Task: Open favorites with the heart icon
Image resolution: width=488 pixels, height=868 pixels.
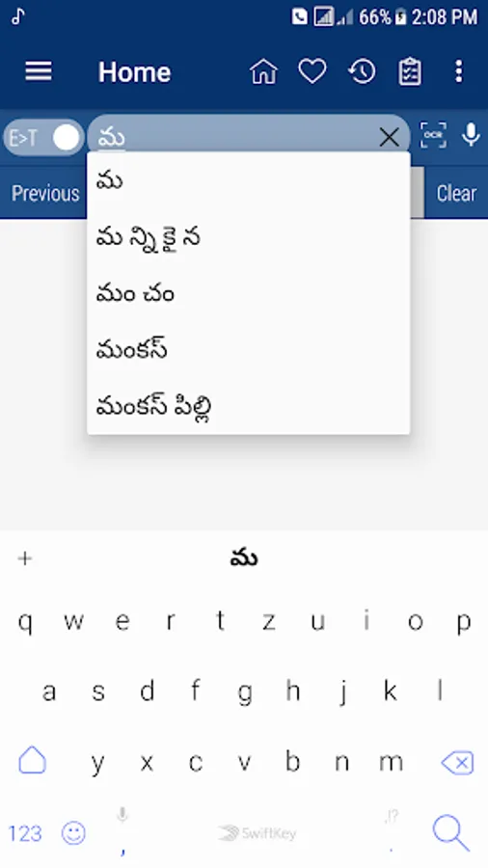Action: 312,71
